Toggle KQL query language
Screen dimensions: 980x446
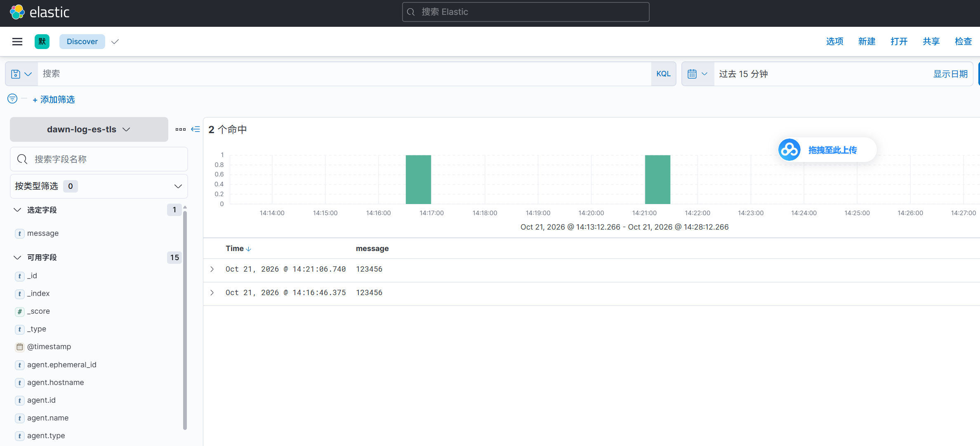(663, 74)
